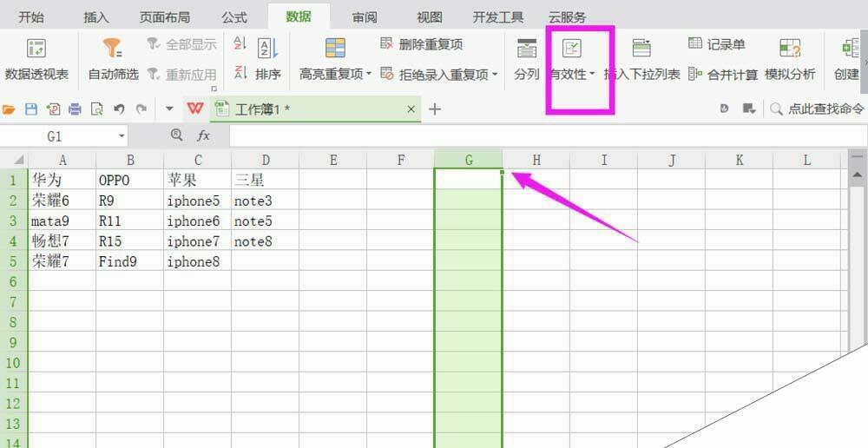Image resolution: width=868 pixels, height=448 pixels.
Task: Expand quick access toolbar dropdown arrow
Action: click(x=170, y=109)
